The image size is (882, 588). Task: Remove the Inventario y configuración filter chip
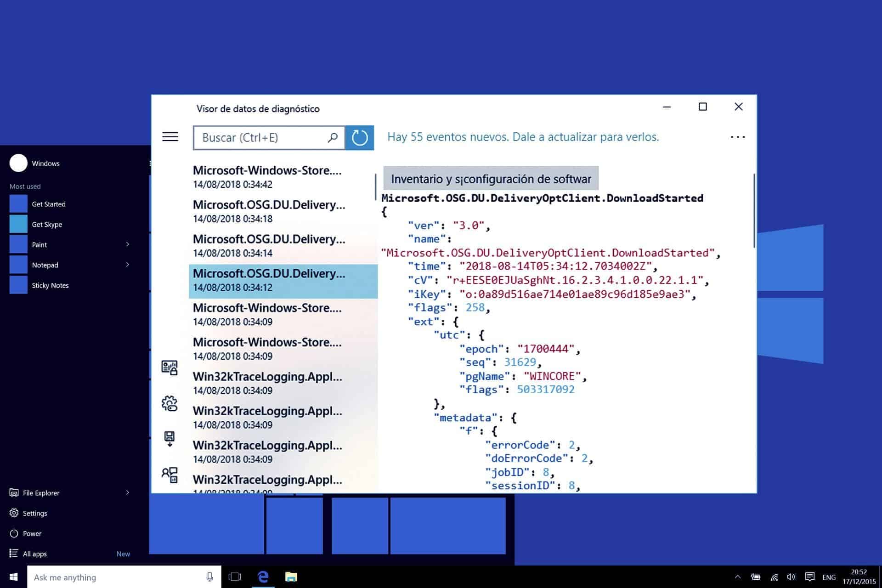[490, 178]
